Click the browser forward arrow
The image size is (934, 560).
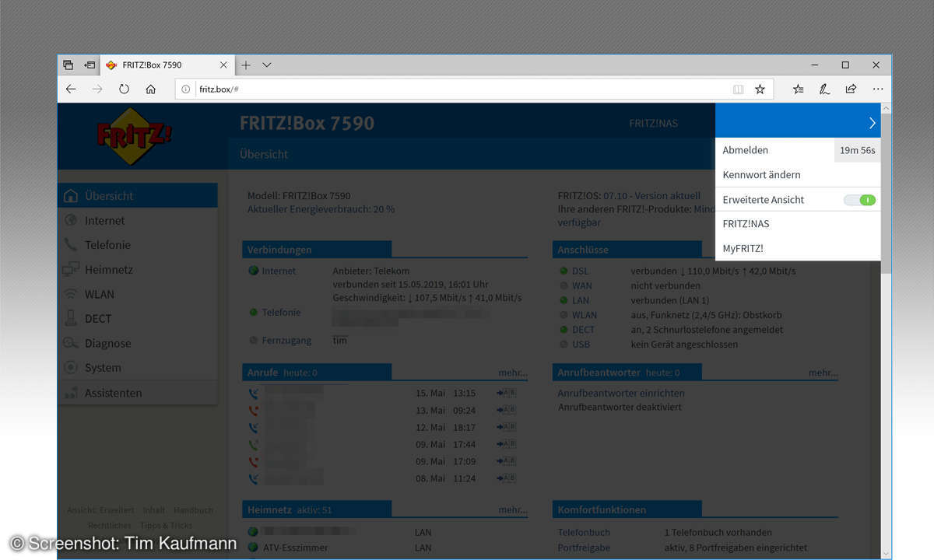tap(97, 89)
